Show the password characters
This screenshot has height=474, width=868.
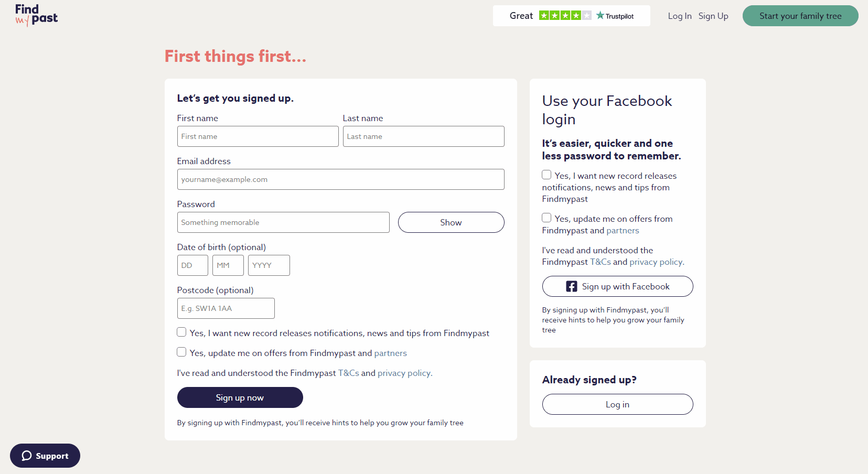coord(451,222)
